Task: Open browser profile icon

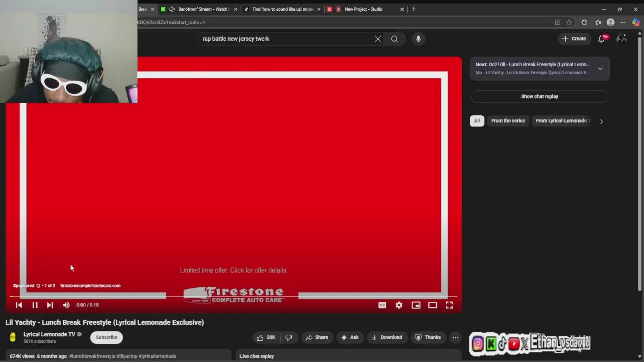Action: pos(610,22)
